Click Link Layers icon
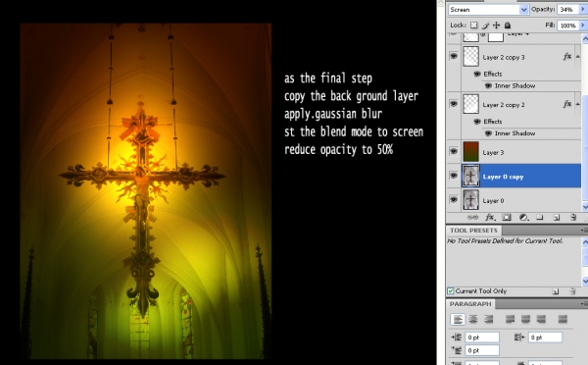 (472, 218)
